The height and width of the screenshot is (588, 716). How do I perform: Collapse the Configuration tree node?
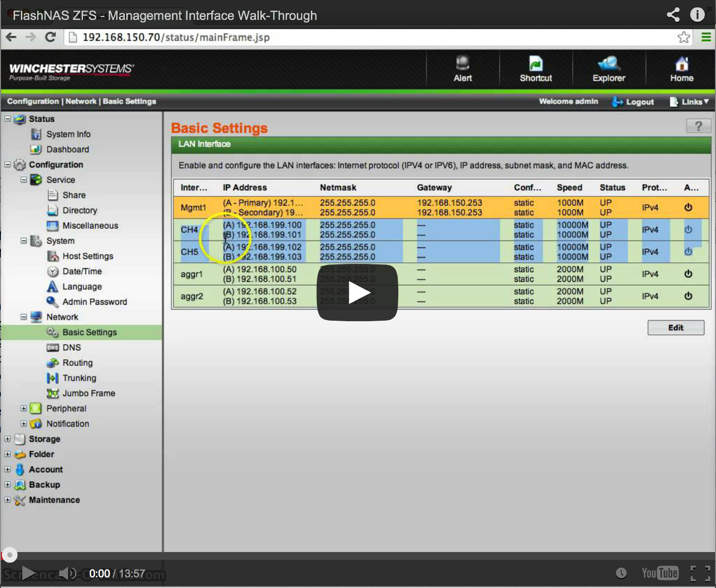7,164
